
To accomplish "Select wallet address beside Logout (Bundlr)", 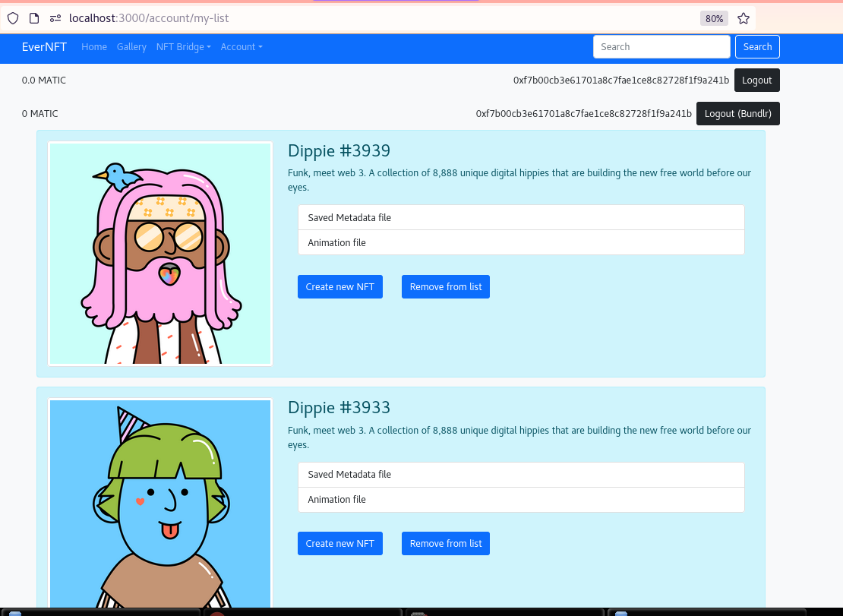I will (583, 113).
